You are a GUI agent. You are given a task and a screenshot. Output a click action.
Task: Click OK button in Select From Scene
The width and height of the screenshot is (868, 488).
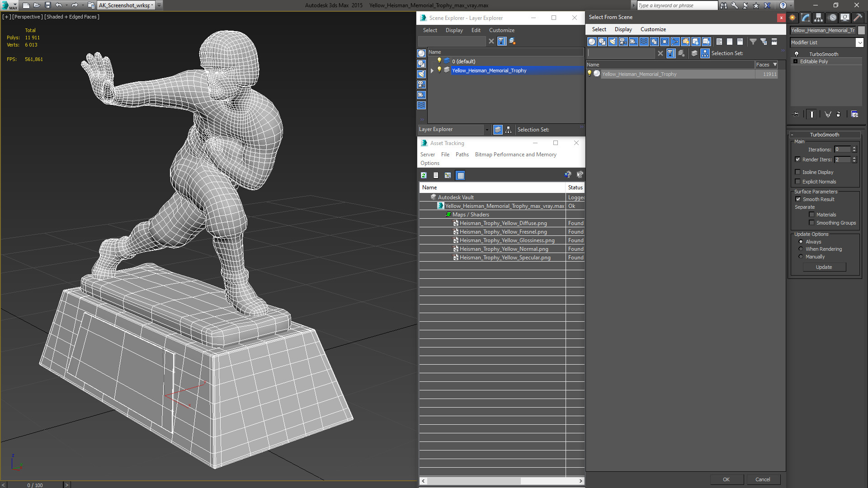[x=726, y=479]
